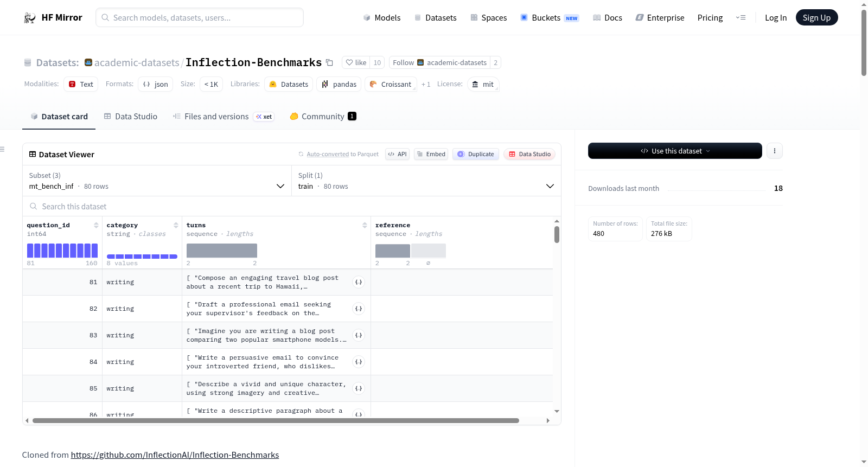Open the left sidebar toggle
This screenshot has width=868, height=467.
3,149
